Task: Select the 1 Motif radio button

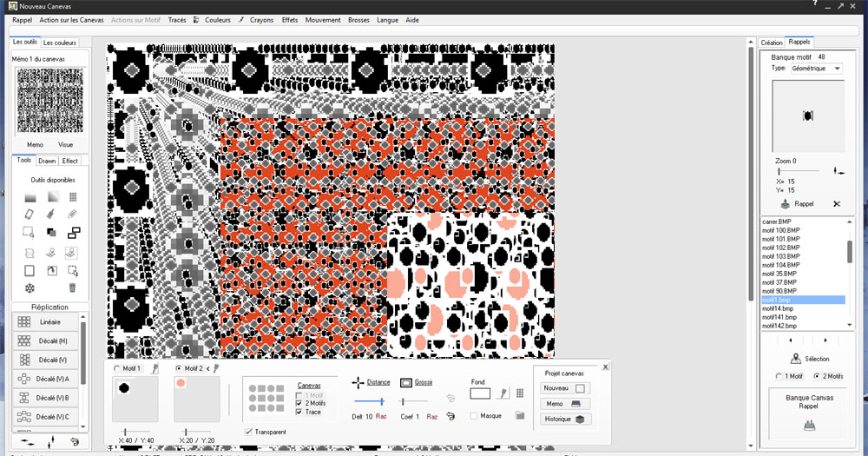Action: click(778, 376)
